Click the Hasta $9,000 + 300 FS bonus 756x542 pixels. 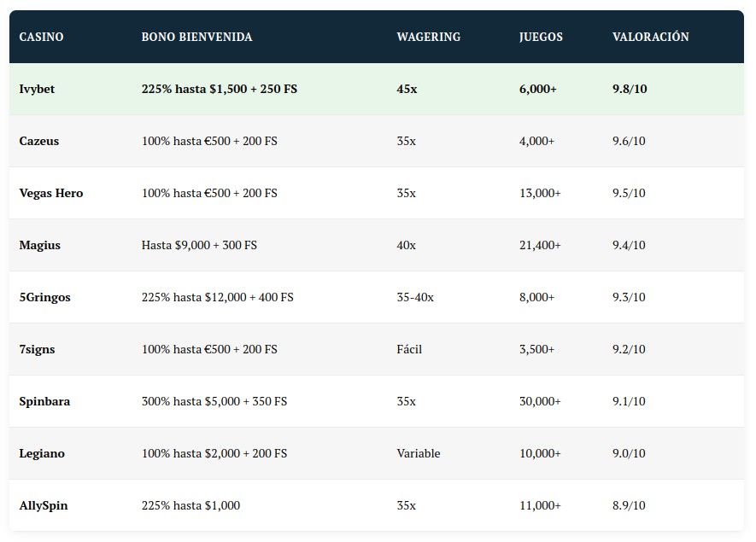(x=199, y=245)
